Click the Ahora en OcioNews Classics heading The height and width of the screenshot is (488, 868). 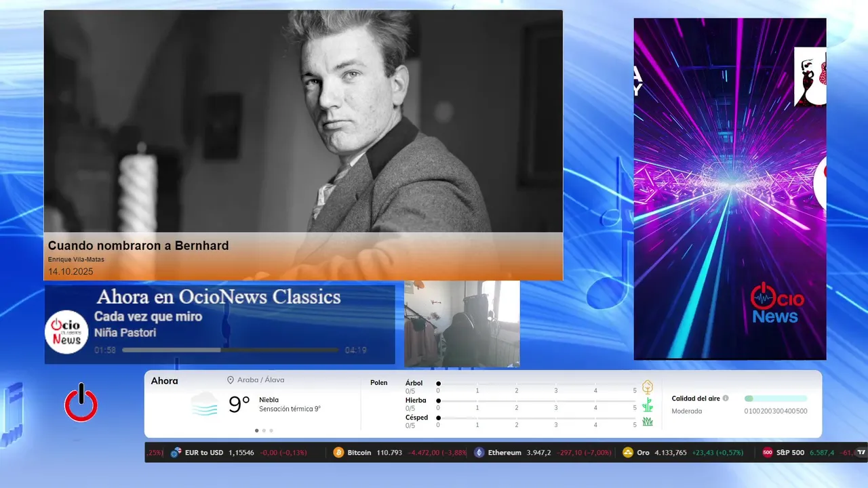click(x=218, y=297)
